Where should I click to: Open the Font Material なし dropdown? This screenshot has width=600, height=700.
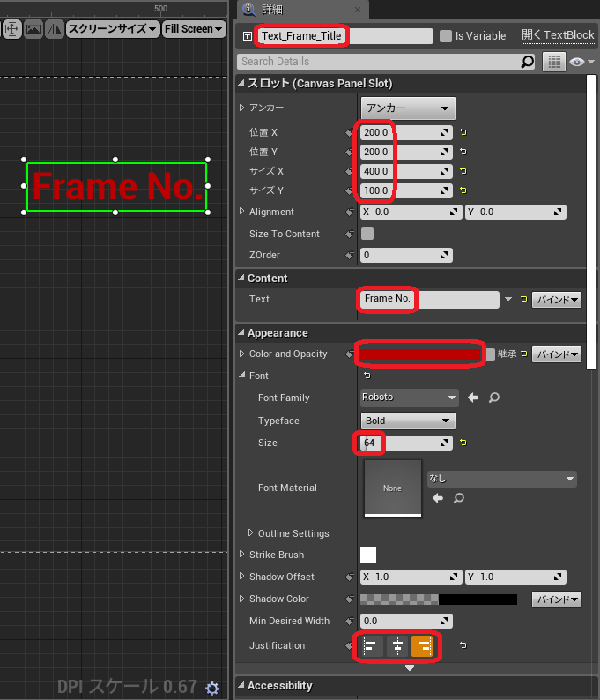pos(502,479)
